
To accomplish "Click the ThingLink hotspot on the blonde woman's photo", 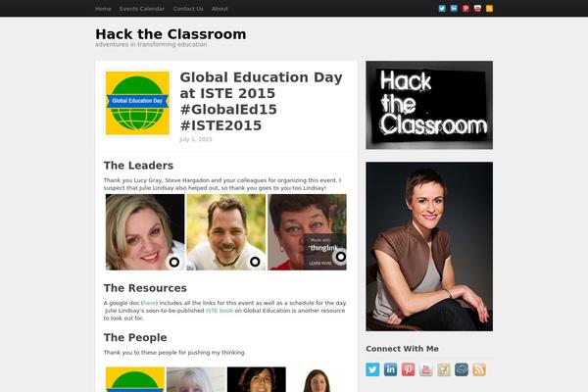I will pyautogui.click(x=174, y=262).
